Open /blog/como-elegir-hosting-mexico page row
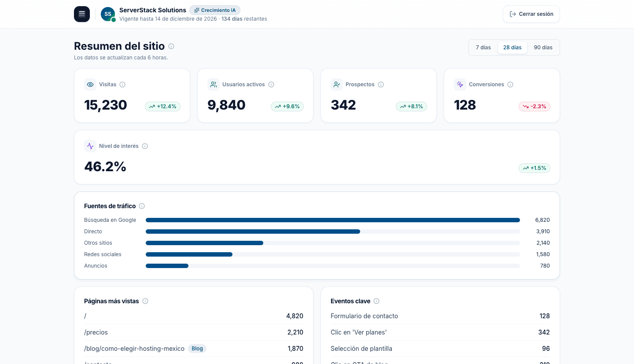The width and height of the screenshot is (634, 364). (x=194, y=349)
